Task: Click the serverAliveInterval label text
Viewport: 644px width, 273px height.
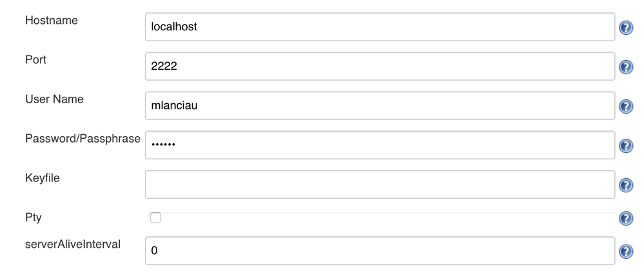Action: 73,244
